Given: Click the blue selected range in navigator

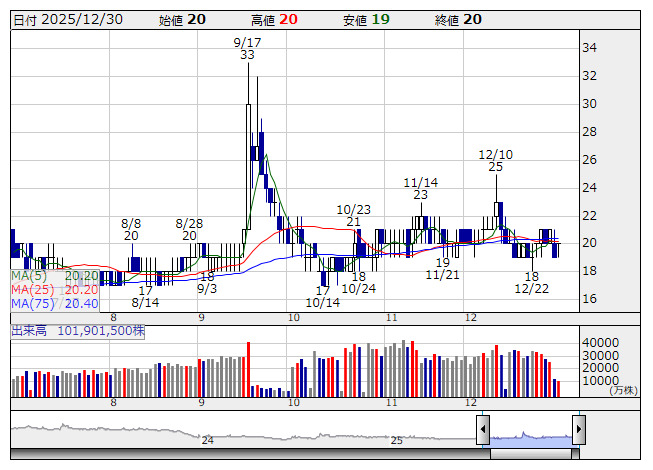Looking at the screenshot, I should (x=530, y=434).
